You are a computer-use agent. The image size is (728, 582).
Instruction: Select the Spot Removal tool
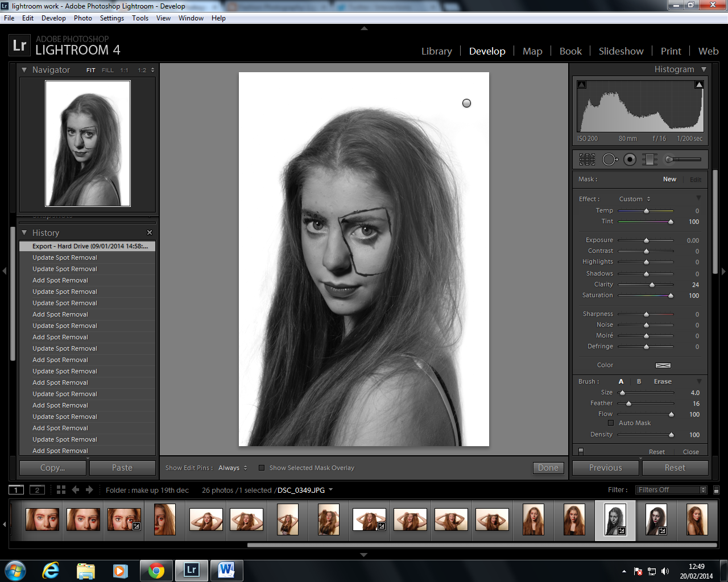tap(609, 160)
